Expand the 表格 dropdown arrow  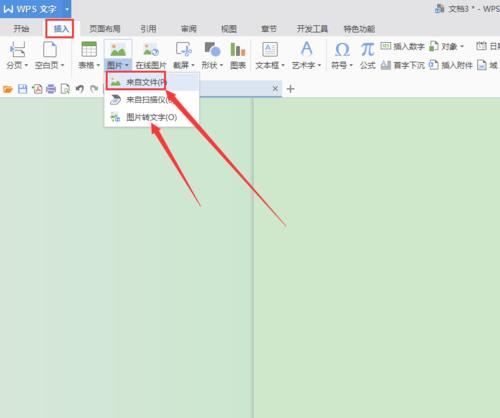(98, 65)
